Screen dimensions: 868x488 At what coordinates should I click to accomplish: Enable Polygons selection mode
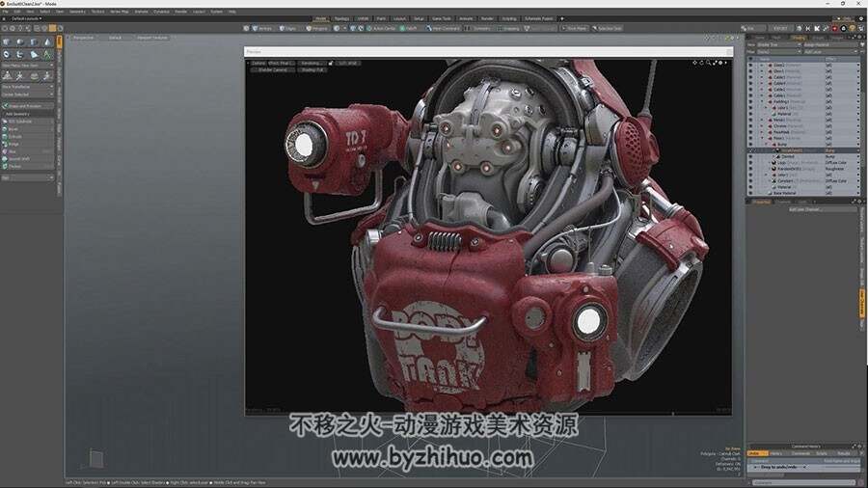coord(316,28)
